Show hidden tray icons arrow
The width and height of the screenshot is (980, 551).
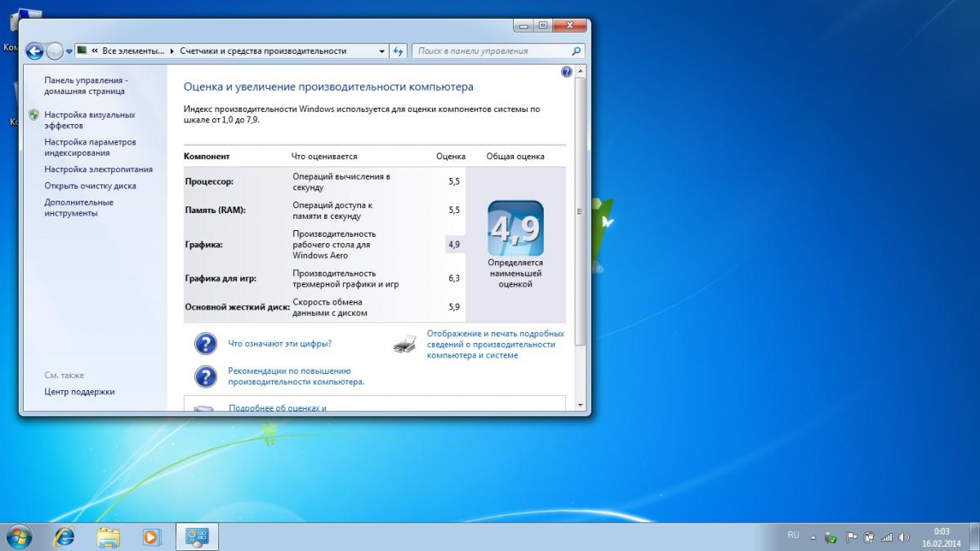pyautogui.click(x=814, y=537)
